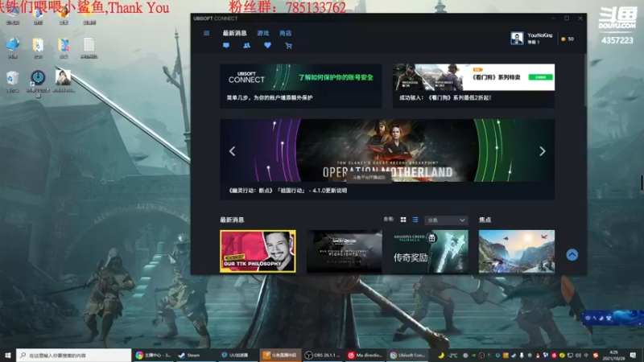Switch to the 最新消息 tab
644x362 pixels.
(234, 33)
